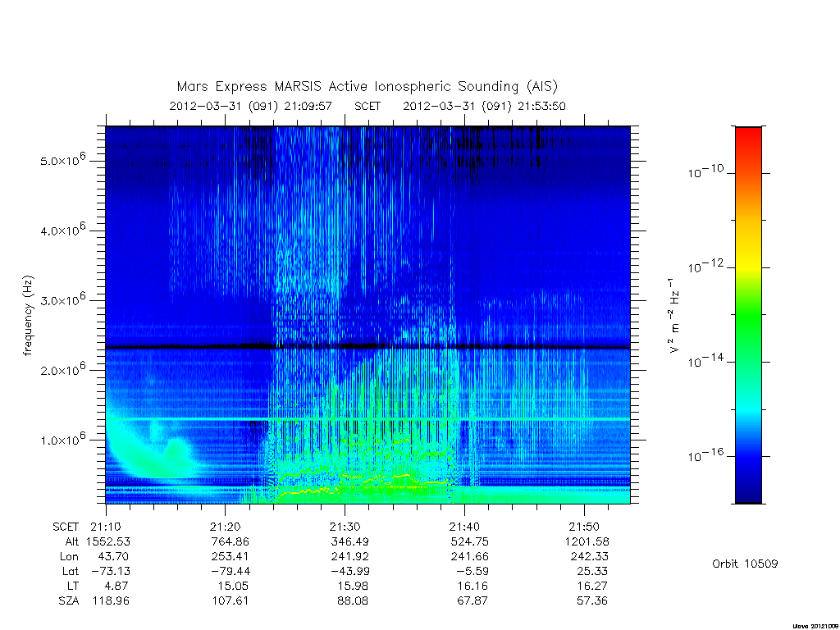This screenshot has height=630, width=840.
Task: Click local time value 16.16
Action: coord(472,586)
